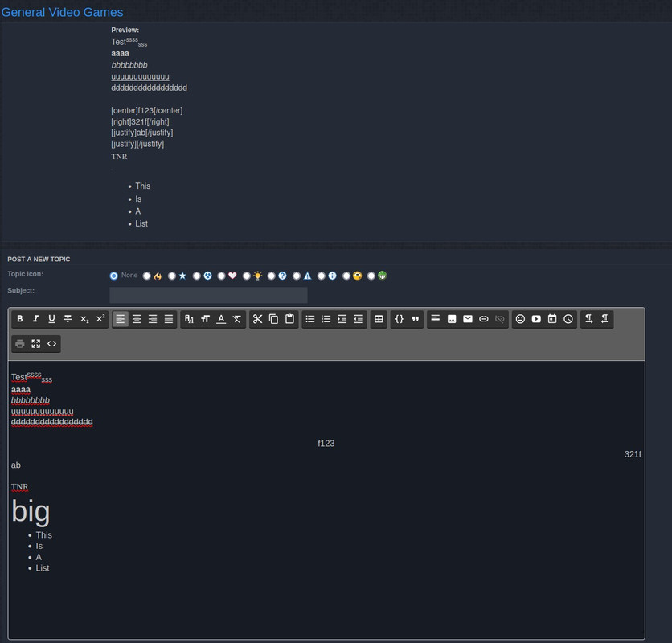
Task: Outdent the list item
Action: [359, 319]
